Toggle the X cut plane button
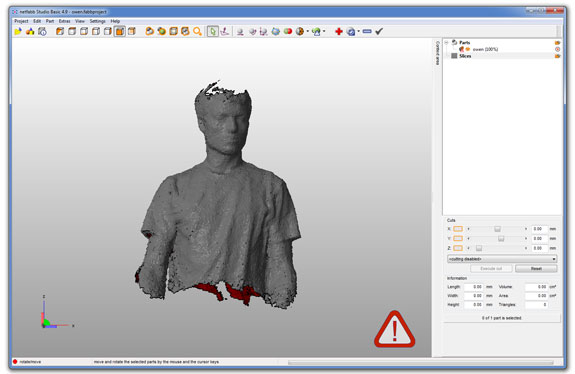575x374 pixels. [x=458, y=229]
